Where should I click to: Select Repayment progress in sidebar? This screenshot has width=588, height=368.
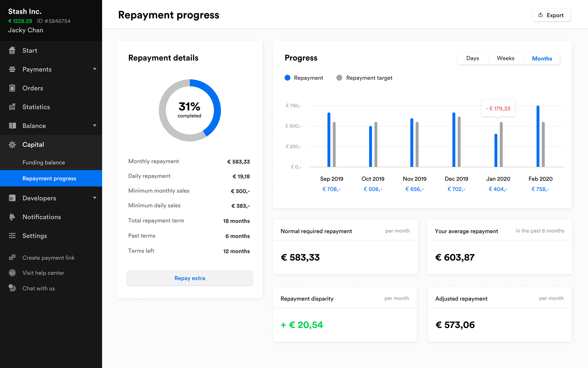coord(49,178)
